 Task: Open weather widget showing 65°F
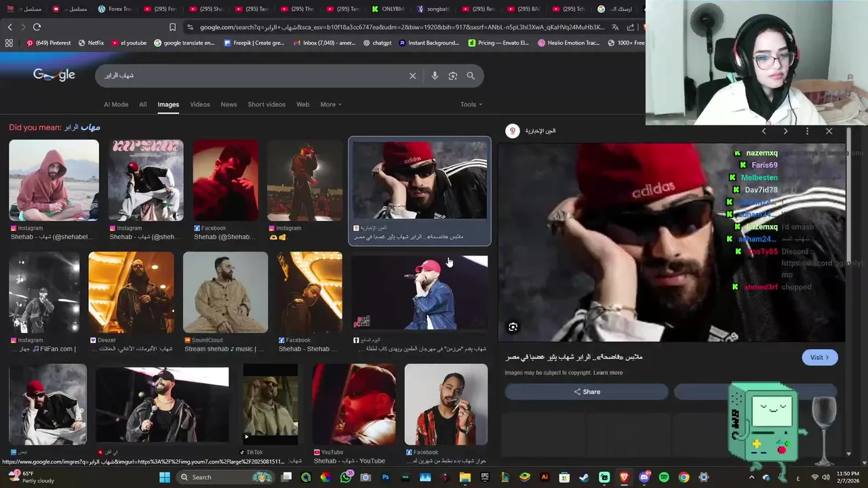click(x=30, y=477)
